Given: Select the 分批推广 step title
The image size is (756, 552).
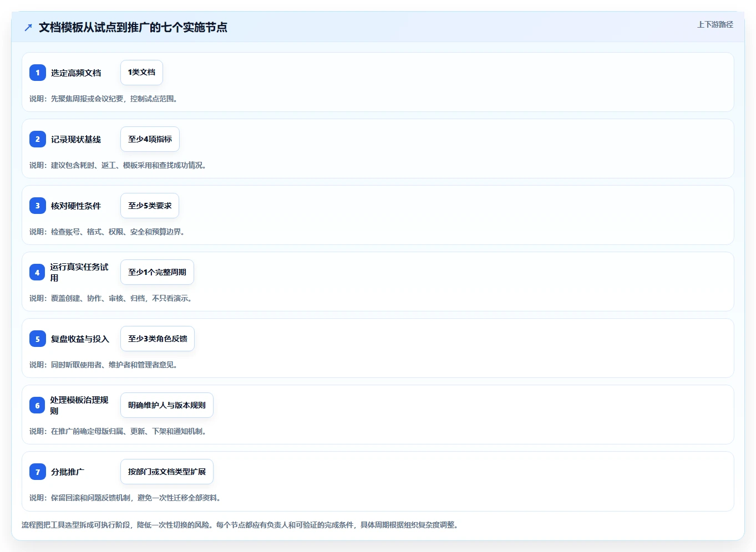Looking at the screenshot, I should (68, 472).
